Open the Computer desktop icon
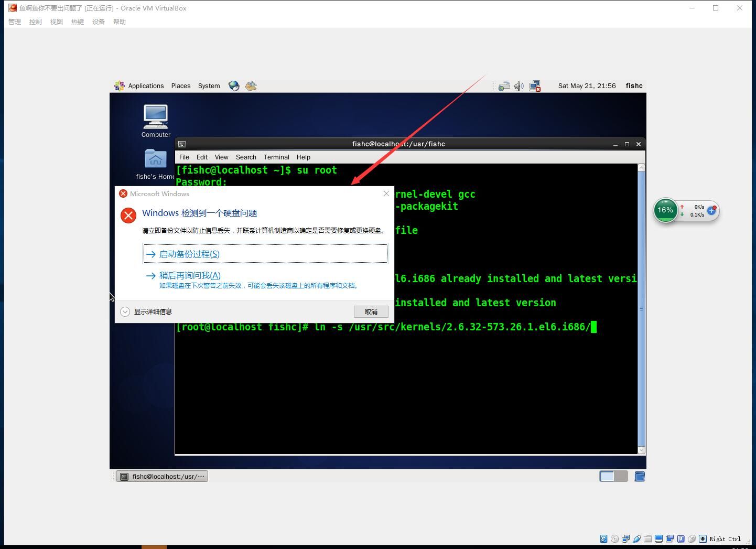This screenshot has height=549, width=756. tap(156, 121)
